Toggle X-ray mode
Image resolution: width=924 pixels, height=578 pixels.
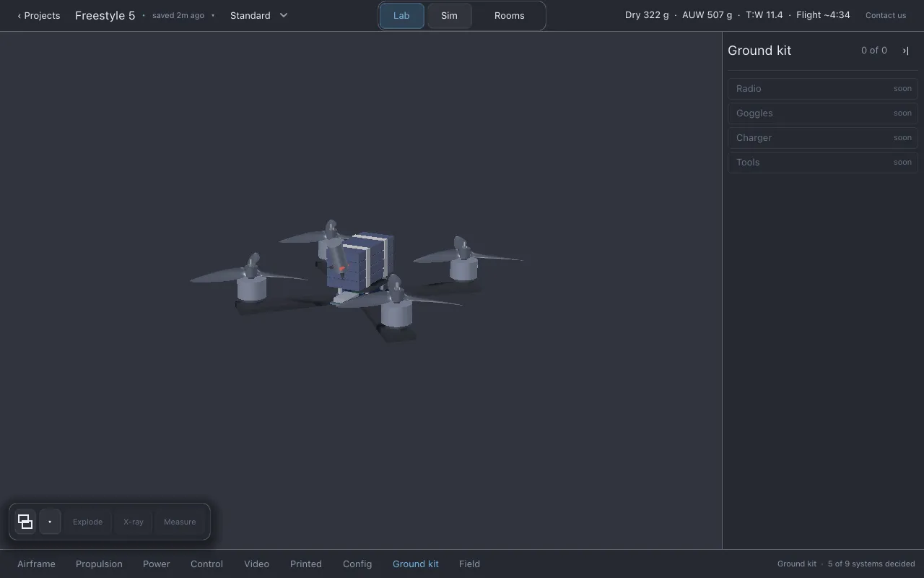(x=134, y=522)
